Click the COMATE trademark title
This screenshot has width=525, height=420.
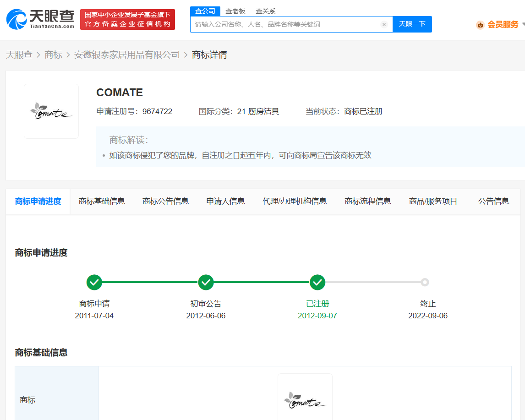point(120,93)
